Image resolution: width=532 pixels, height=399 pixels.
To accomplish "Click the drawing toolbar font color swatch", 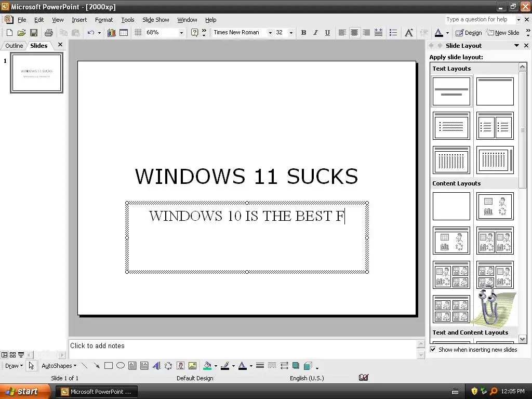I will point(242,366).
